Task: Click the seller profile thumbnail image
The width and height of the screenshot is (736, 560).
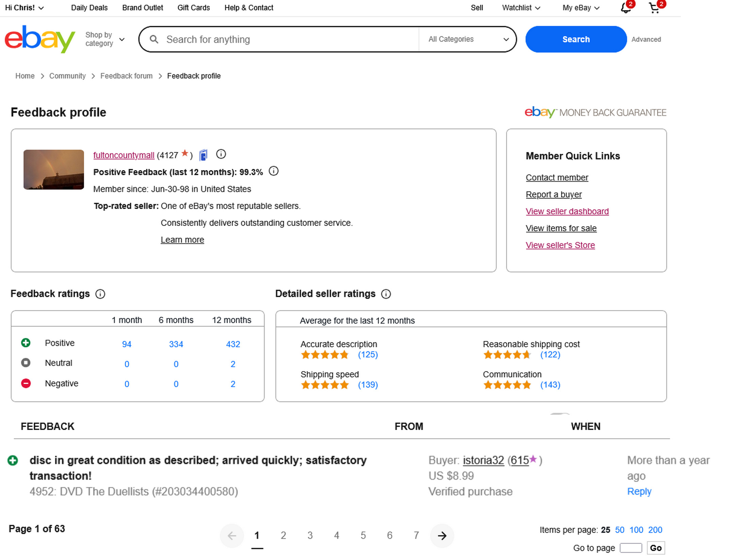Action: (53, 169)
